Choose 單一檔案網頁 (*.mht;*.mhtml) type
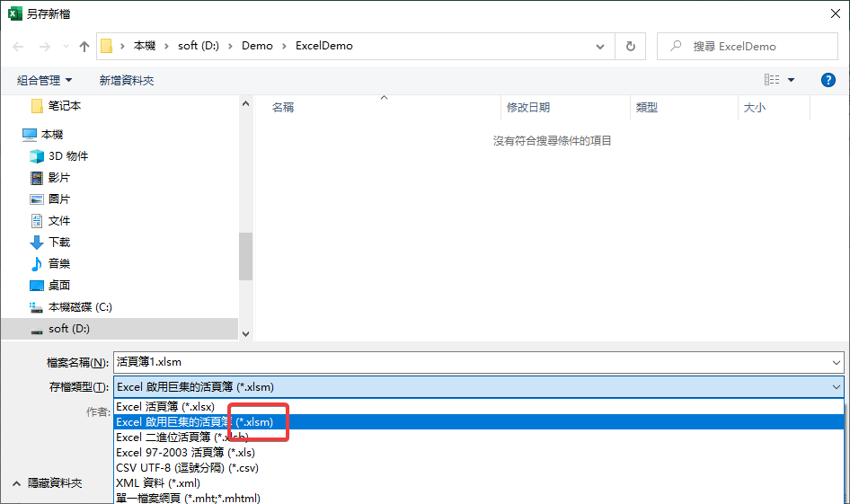Viewport: 850px width, 504px height. pos(479,498)
